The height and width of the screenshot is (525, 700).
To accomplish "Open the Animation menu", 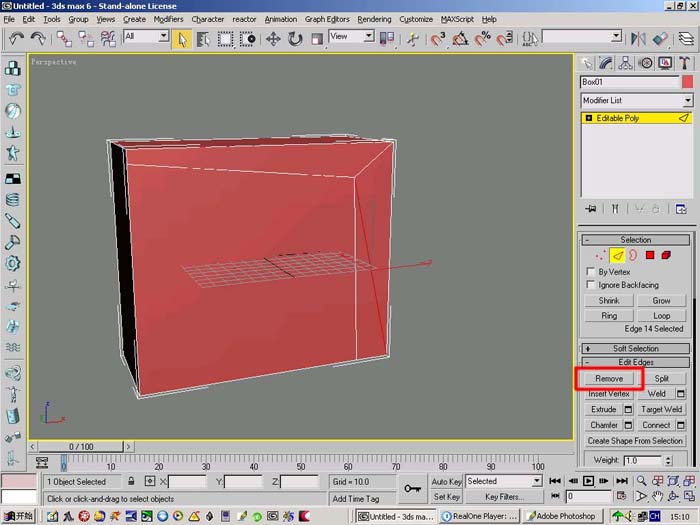I will coord(280,19).
